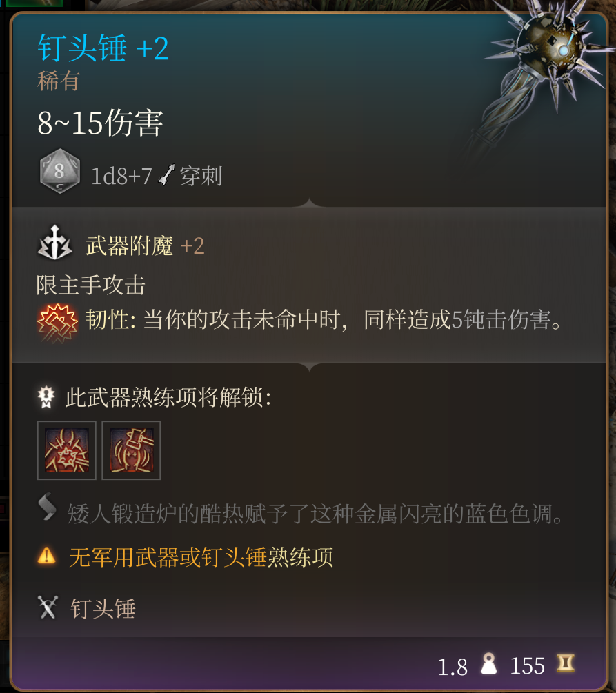The image size is (616, 693).
Task: Click the d8 damage die icon
Action: click(60, 172)
